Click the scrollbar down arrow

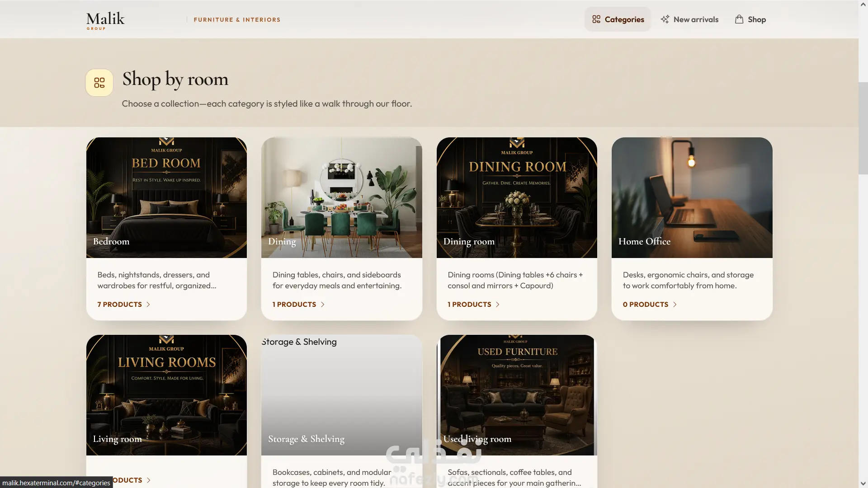[x=863, y=484]
